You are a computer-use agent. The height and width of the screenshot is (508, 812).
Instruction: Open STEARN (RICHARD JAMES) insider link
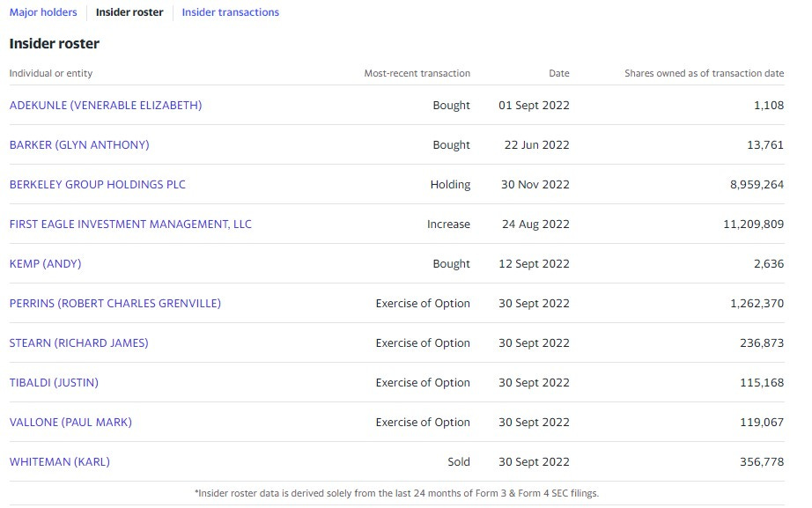[x=78, y=342]
